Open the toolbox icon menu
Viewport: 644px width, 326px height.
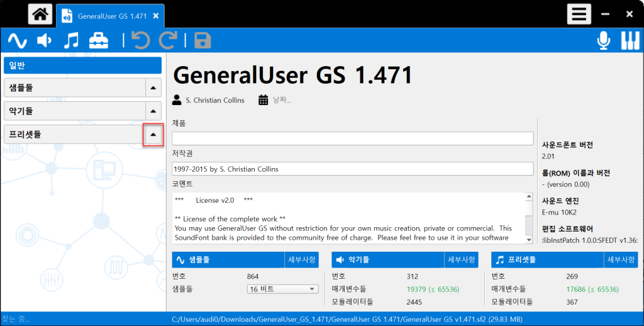[x=99, y=40]
